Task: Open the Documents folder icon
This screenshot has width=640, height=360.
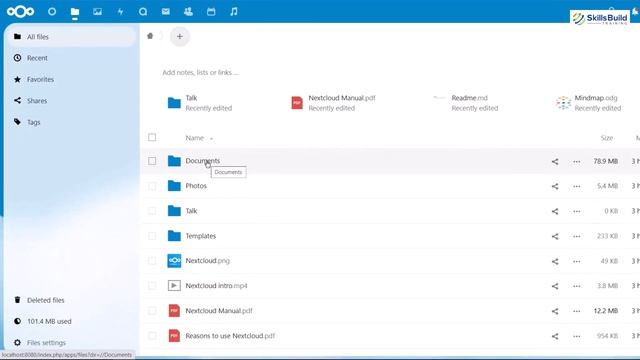Action: [174, 161]
